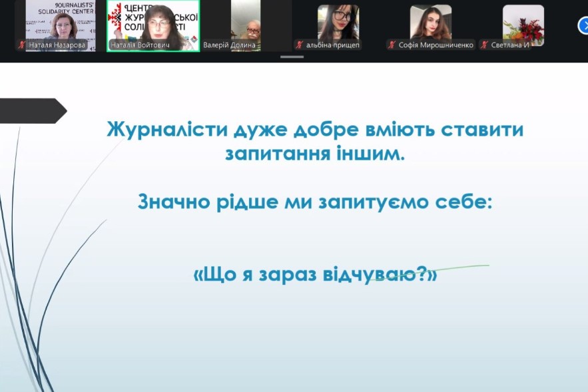Click slide line 'Значно рідше ми запитуємо себе:'
The image size is (588, 392).
tap(315, 202)
